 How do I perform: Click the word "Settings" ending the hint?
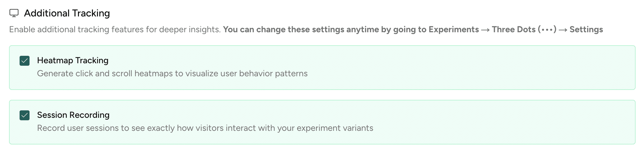coord(586,29)
